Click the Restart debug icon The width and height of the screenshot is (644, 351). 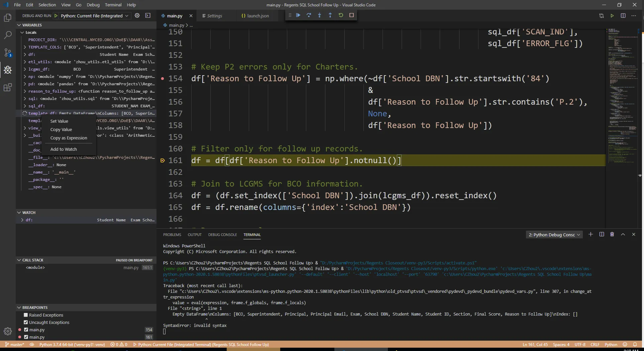(x=341, y=15)
